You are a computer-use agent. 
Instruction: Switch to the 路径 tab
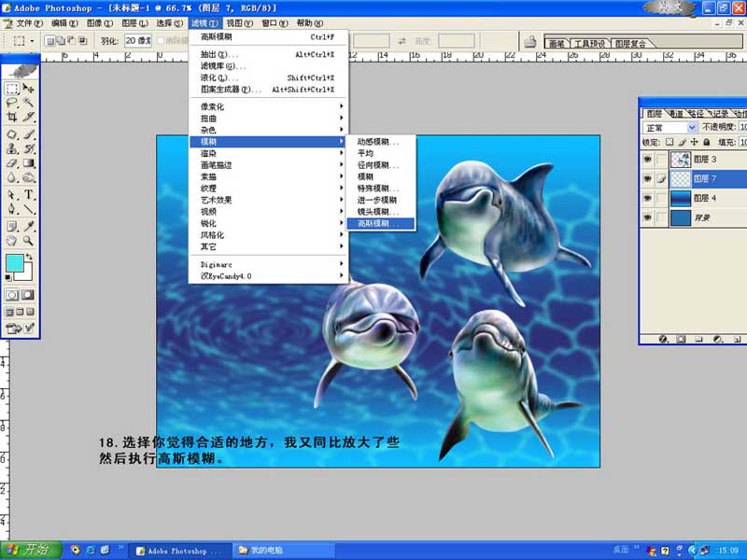[x=696, y=114]
